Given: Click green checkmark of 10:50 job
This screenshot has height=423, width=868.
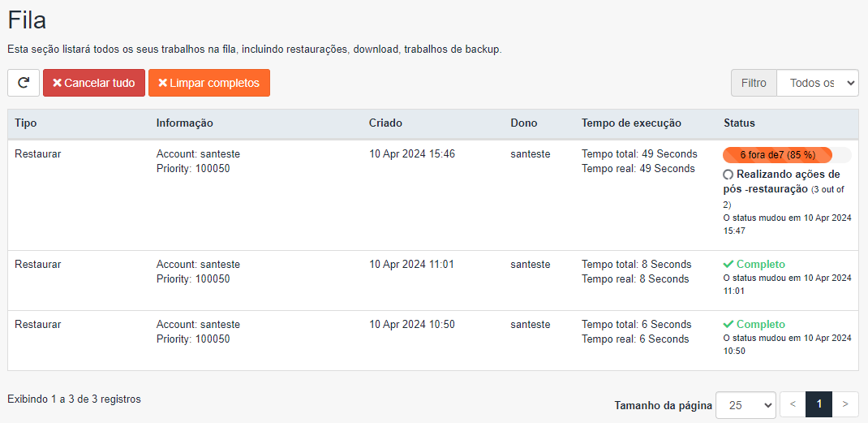Looking at the screenshot, I should point(728,324).
